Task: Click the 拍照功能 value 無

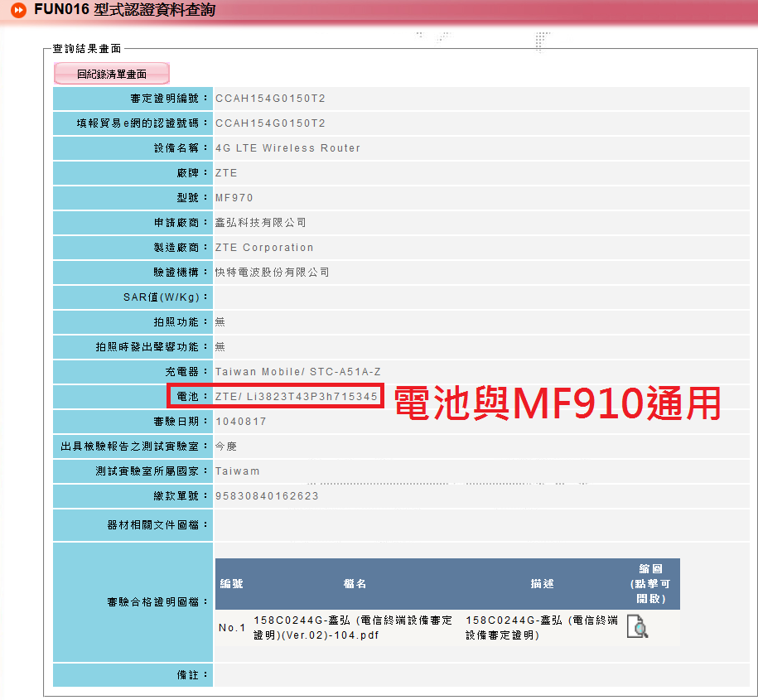Action: tap(220, 322)
